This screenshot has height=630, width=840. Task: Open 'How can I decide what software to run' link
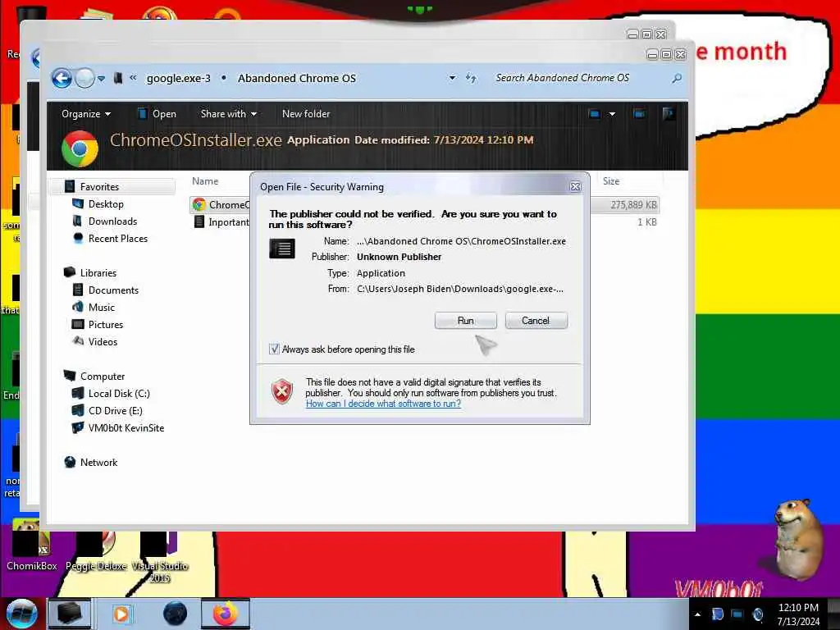[383, 404]
